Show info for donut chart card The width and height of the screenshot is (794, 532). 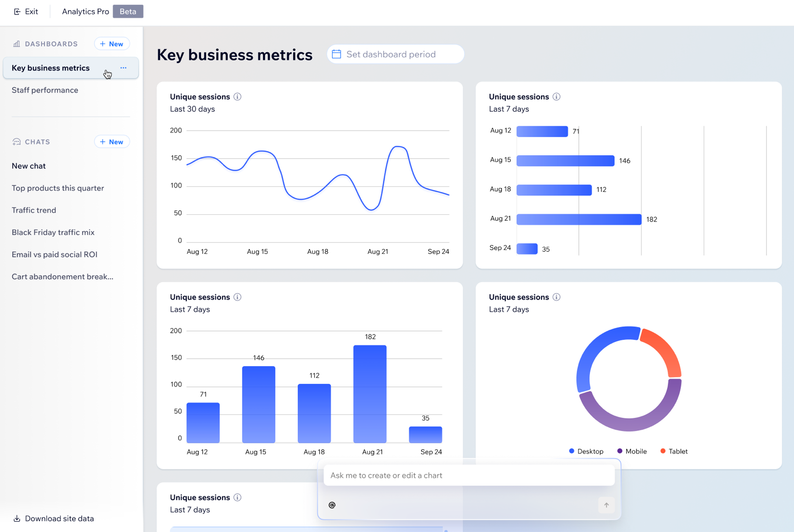pos(557,297)
